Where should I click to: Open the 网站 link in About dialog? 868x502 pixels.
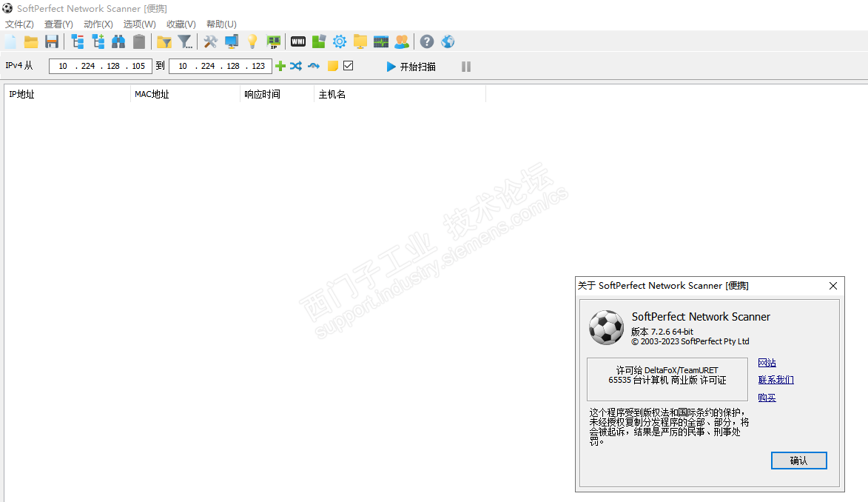click(x=767, y=362)
